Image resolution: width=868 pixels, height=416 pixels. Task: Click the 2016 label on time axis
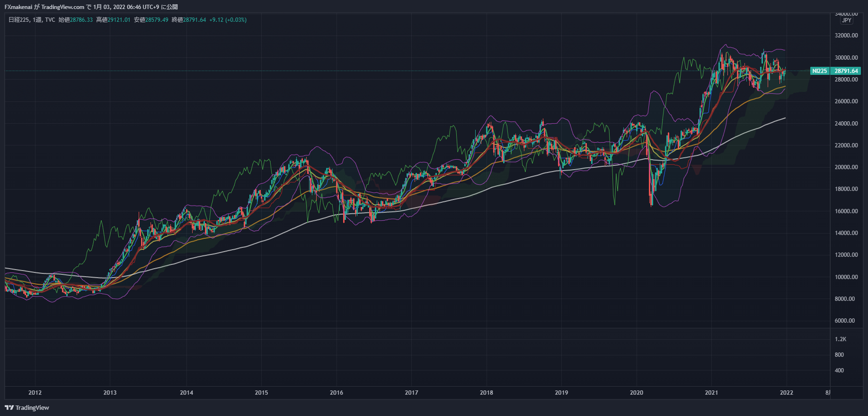point(337,393)
